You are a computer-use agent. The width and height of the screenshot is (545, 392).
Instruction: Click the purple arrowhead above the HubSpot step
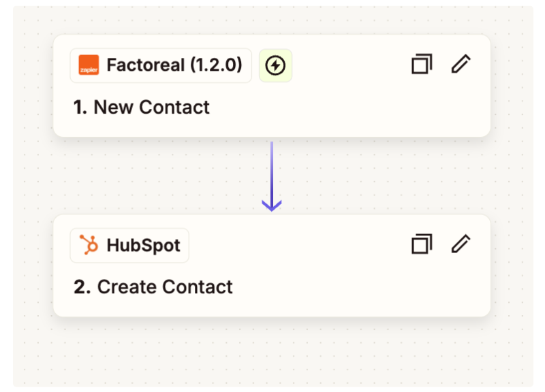[x=272, y=204]
